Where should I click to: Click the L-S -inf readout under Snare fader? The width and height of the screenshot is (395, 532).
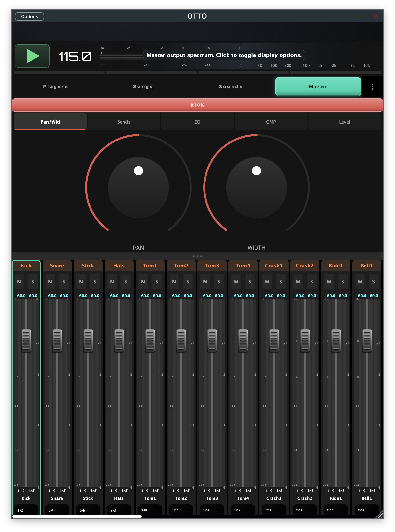(x=57, y=491)
